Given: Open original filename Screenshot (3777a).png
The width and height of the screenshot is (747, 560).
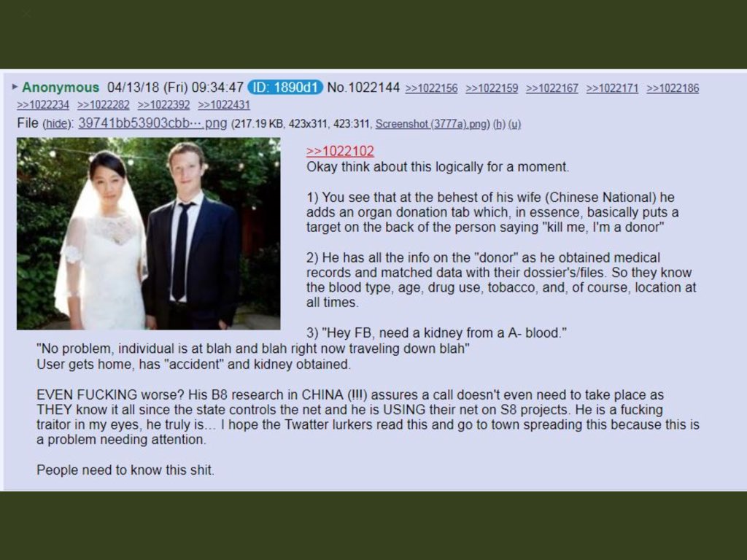Looking at the screenshot, I should point(432,124).
